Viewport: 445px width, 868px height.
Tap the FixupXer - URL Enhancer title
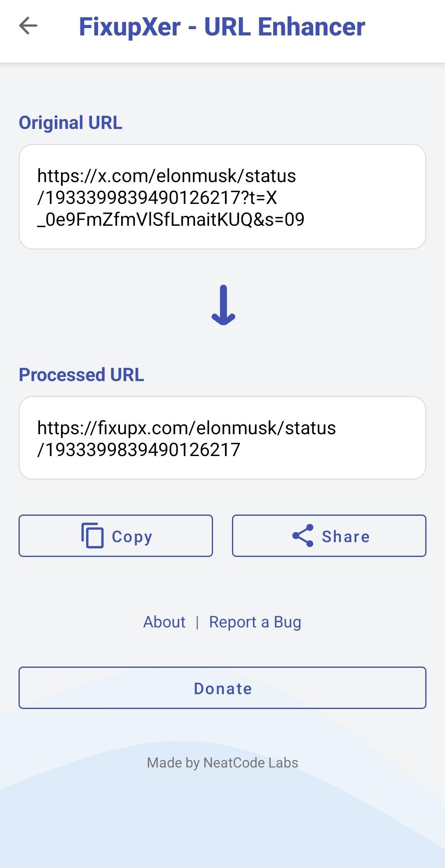[x=222, y=27]
